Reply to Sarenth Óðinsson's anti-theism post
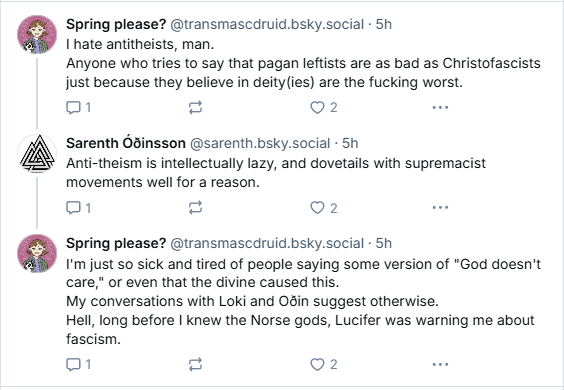564x390 pixels. coord(78,208)
